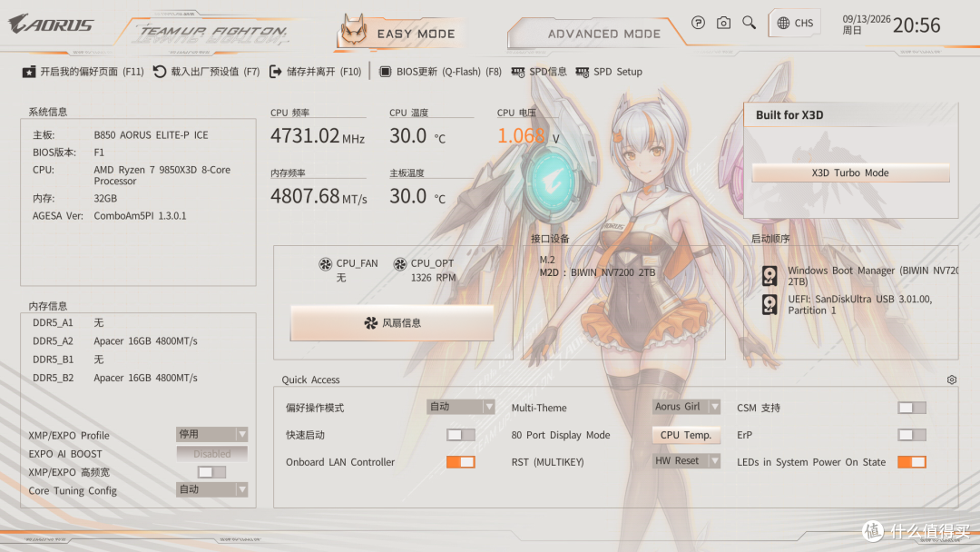Open Quick Access settings gear

[x=951, y=379]
